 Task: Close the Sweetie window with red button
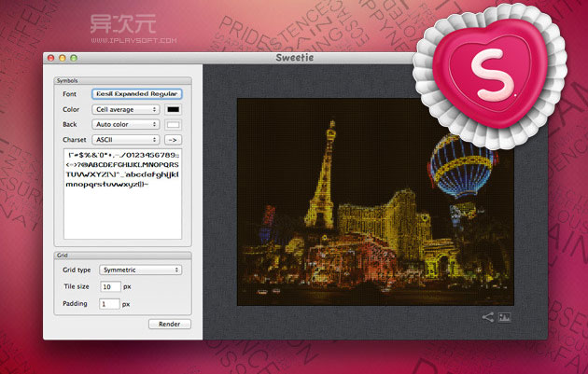[52, 57]
